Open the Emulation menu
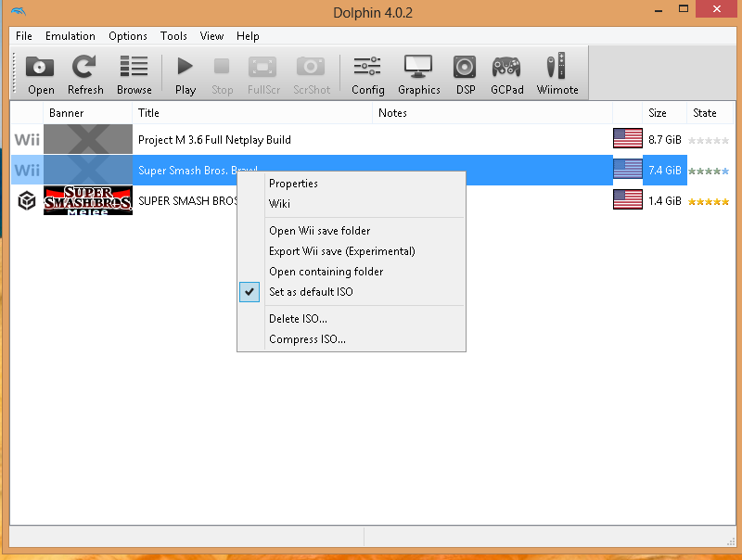 tap(70, 36)
